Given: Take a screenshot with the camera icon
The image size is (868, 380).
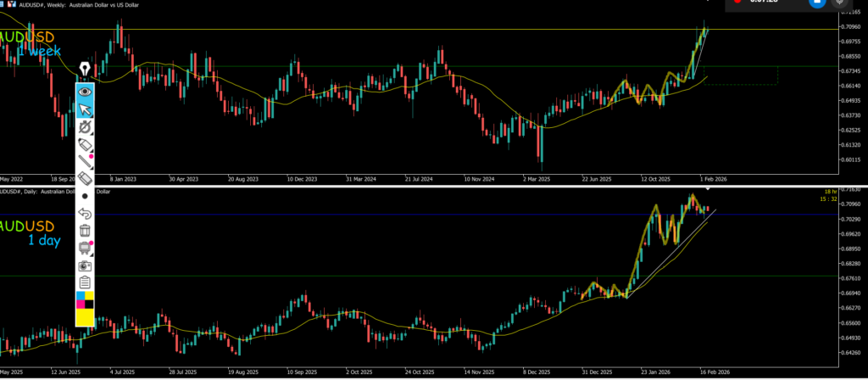Looking at the screenshot, I should [85, 265].
